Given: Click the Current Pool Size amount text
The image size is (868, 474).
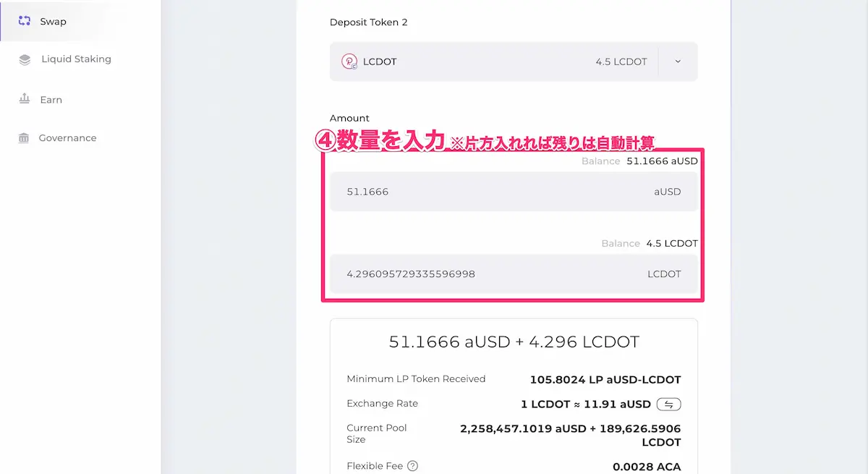Looking at the screenshot, I should (571, 435).
